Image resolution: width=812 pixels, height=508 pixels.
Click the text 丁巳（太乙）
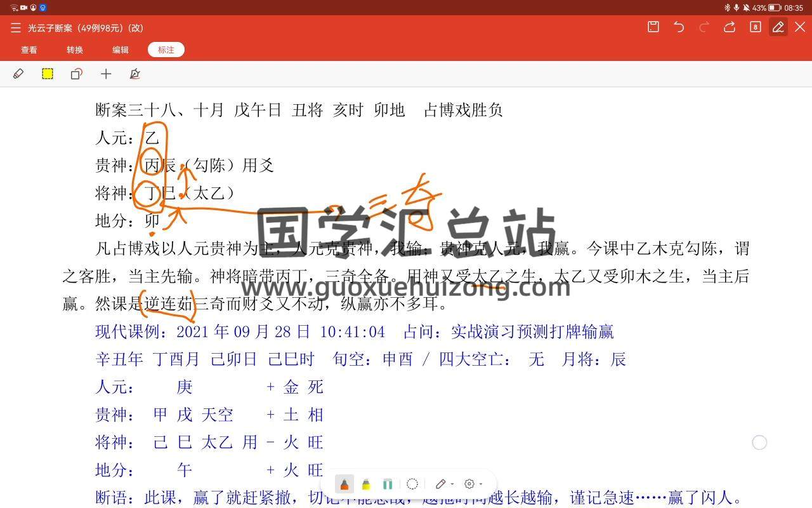pos(190,194)
